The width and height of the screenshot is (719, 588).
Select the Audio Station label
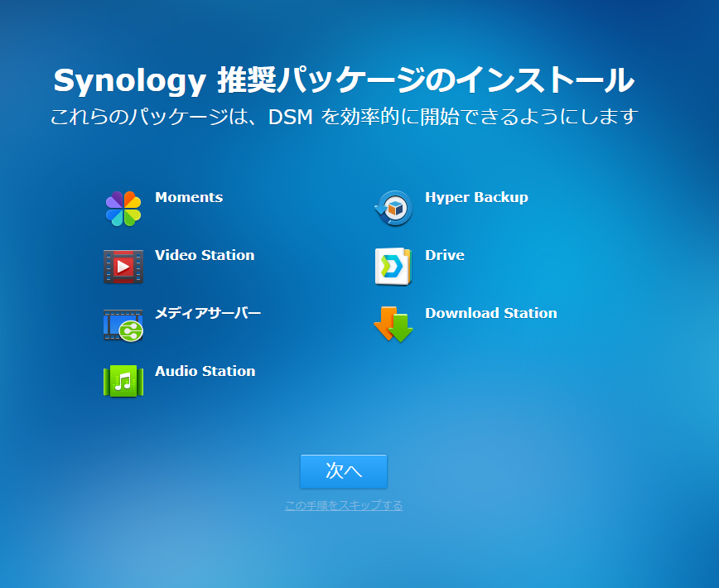[x=205, y=371]
